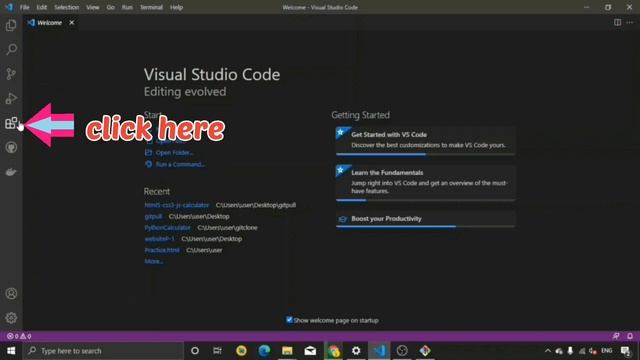
Task: Open the editor More Actions ellipsis
Action: [x=630, y=22]
